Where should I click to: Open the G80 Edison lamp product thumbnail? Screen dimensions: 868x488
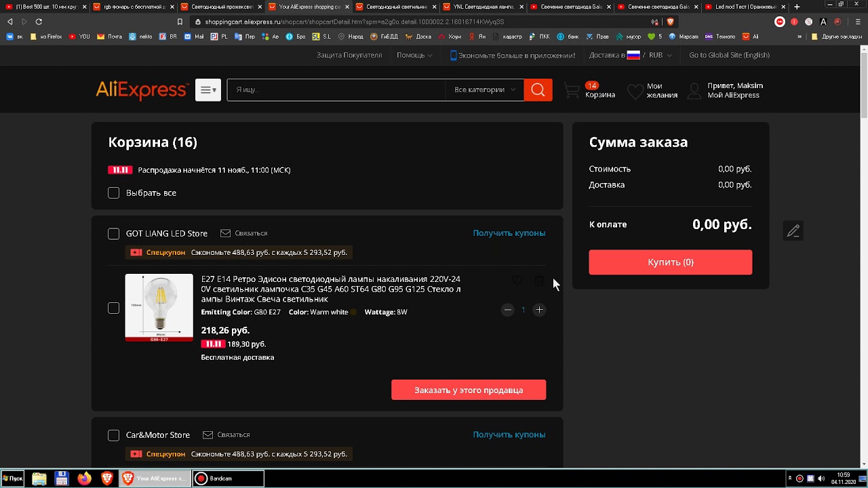click(159, 308)
